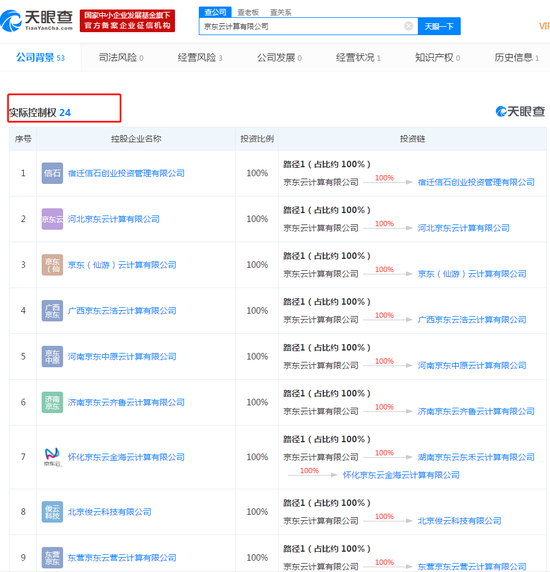This screenshot has height=572, width=550.
Task: Open 怀化京东云金海云计算有限公司 in investment chain
Action: [401, 475]
